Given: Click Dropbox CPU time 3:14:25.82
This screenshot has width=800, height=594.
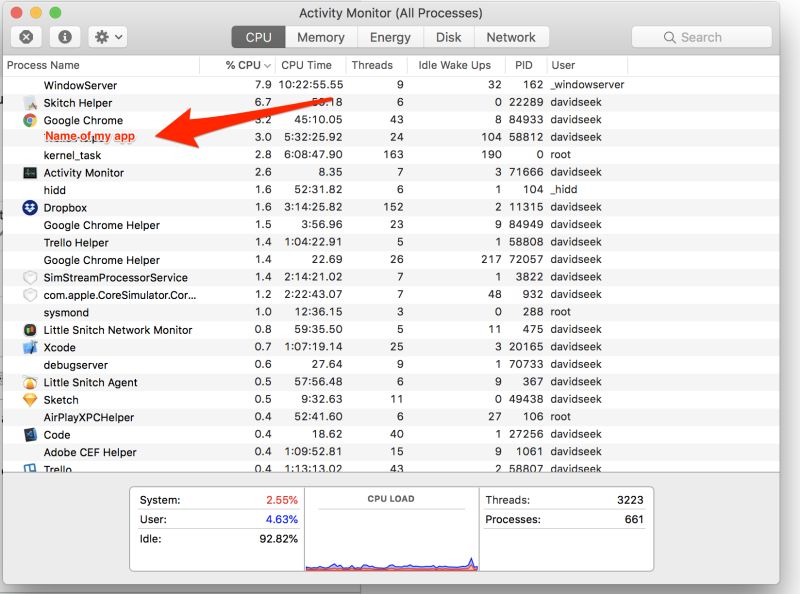Looking at the screenshot, I should tap(313, 207).
